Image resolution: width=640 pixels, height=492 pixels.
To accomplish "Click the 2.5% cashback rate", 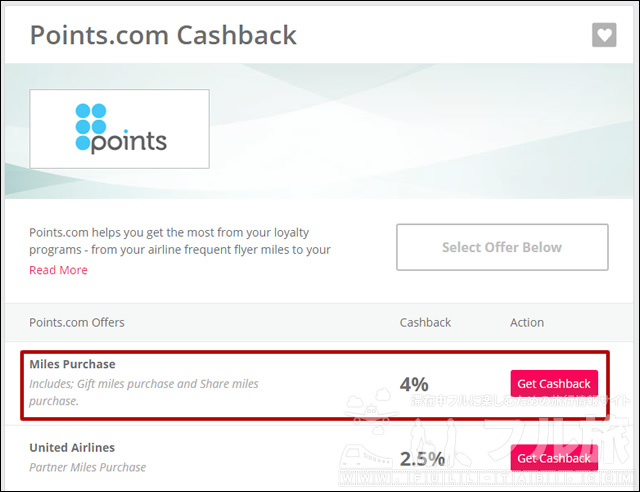I will [422, 459].
